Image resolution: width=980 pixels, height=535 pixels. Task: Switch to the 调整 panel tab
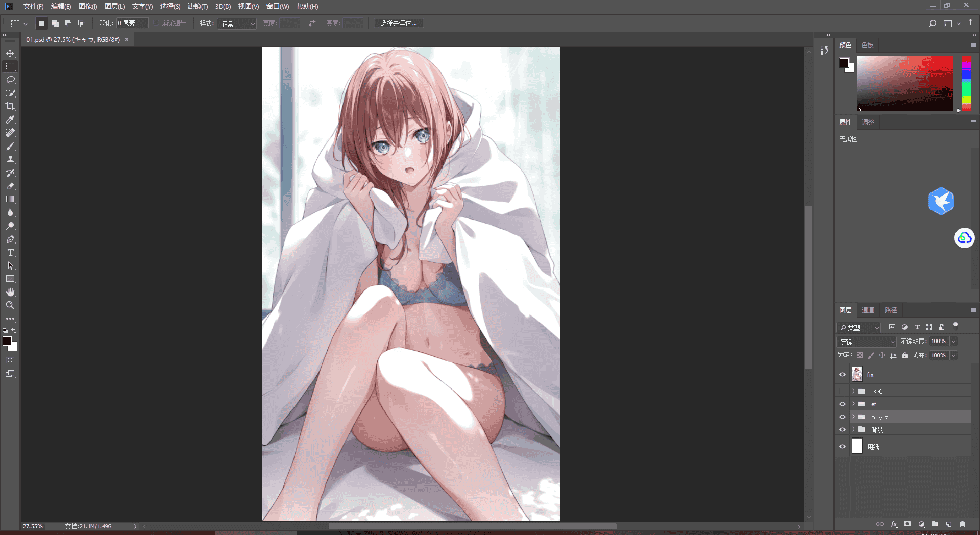pos(868,122)
